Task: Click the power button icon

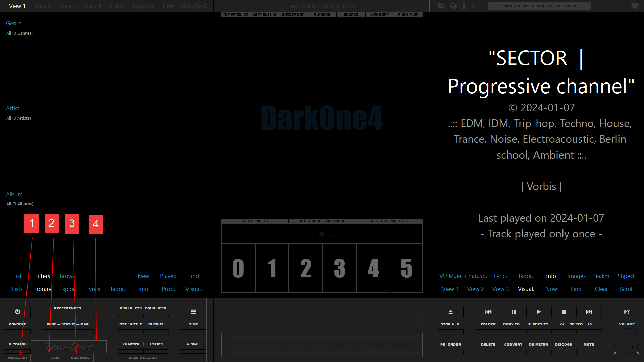Action: tap(18, 312)
